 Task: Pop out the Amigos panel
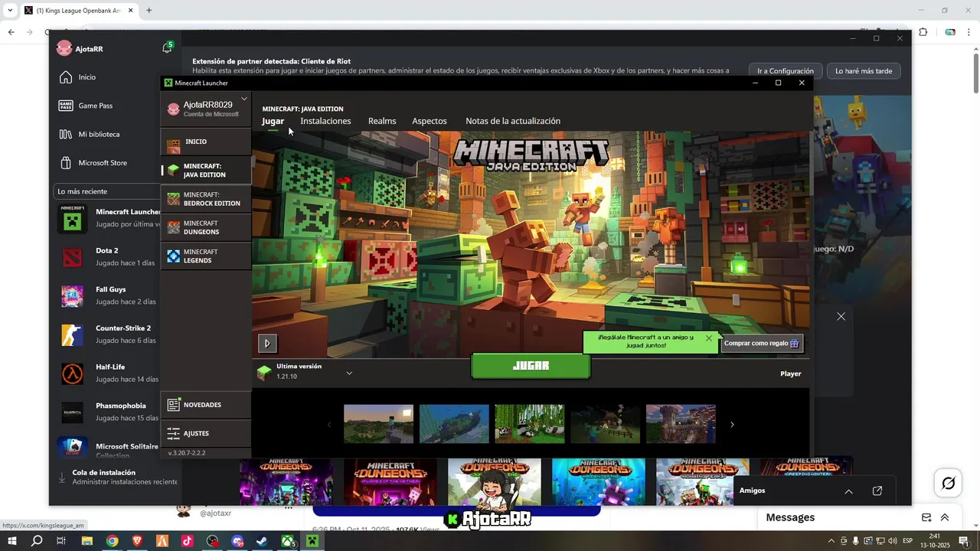[877, 491]
